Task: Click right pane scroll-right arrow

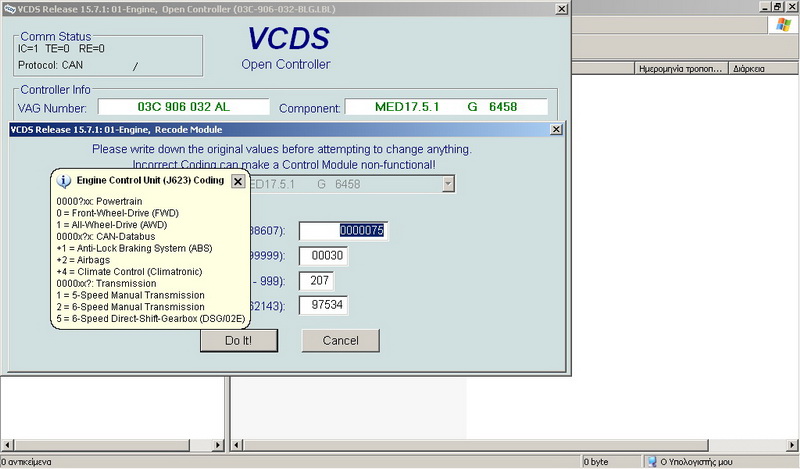Action: pos(793,445)
